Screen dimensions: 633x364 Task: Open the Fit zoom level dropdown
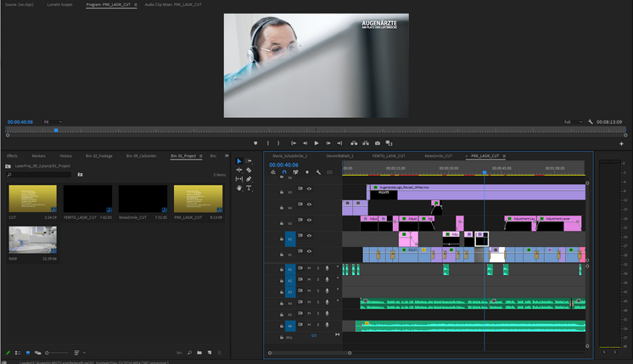pyautogui.click(x=51, y=122)
